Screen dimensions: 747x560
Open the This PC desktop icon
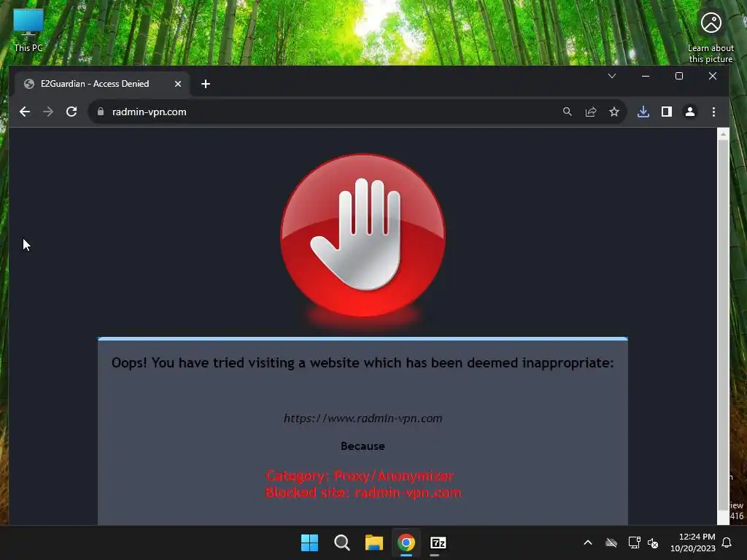[x=28, y=31]
